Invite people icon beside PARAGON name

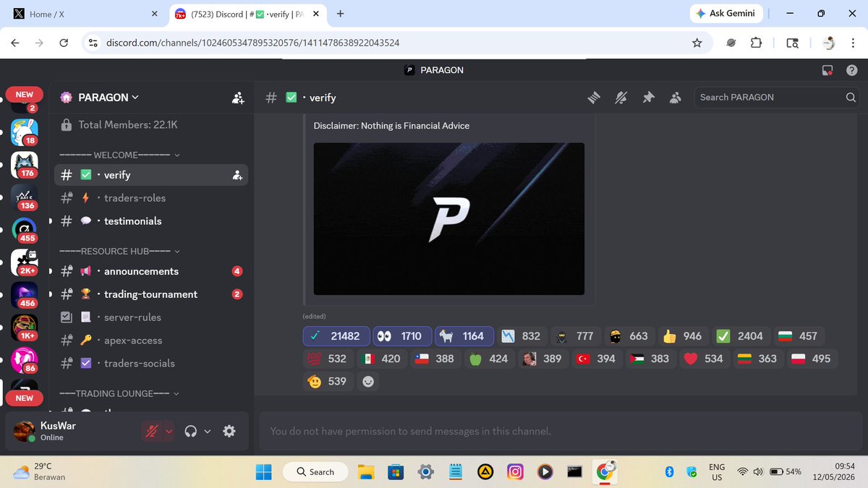tap(238, 98)
